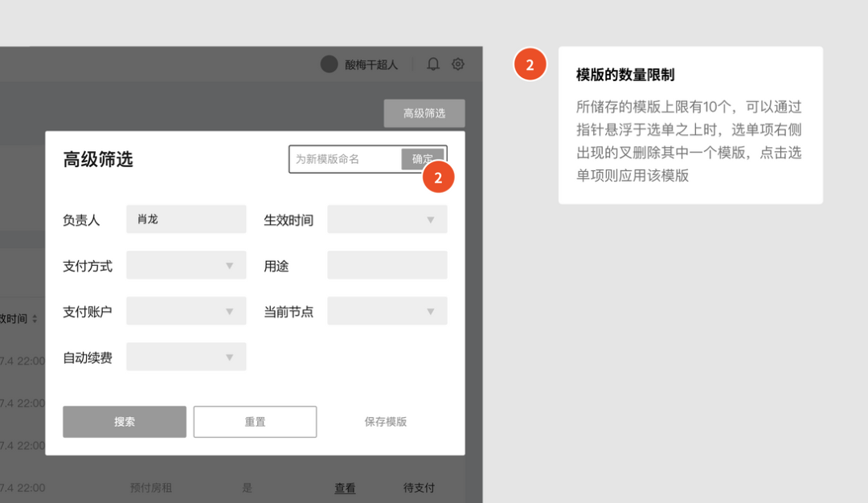Open the 用途 dropdown
This screenshot has height=503, width=868.
[x=387, y=264]
